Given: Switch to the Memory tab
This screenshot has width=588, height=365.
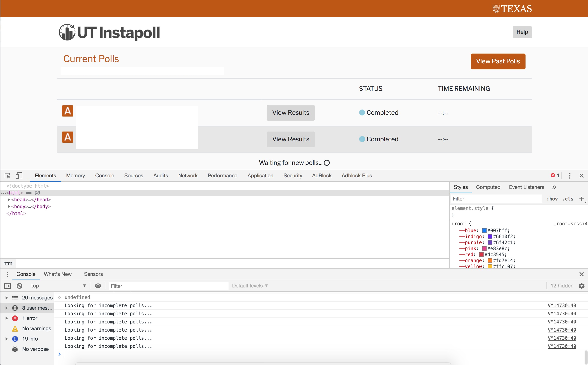Looking at the screenshot, I should tap(76, 175).
